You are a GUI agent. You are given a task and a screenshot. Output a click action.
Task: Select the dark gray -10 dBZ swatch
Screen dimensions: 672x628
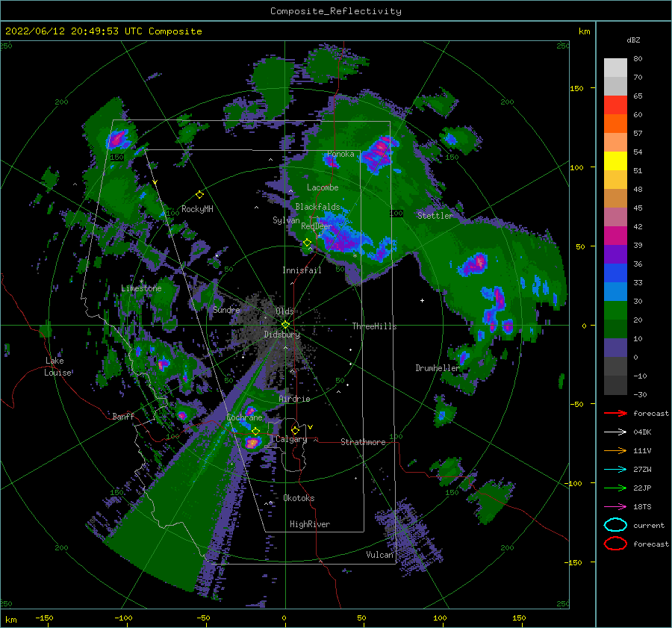point(615,385)
